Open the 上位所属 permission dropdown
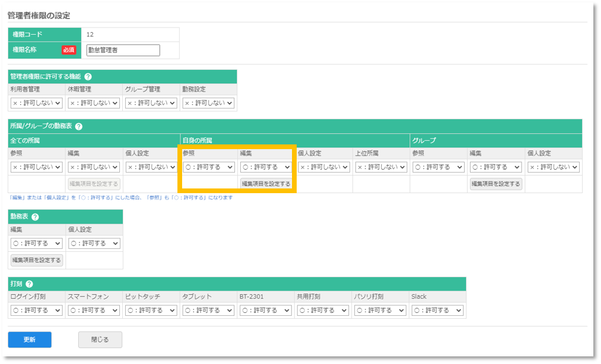The width and height of the screenshot is (601, 364). (380, 167)
